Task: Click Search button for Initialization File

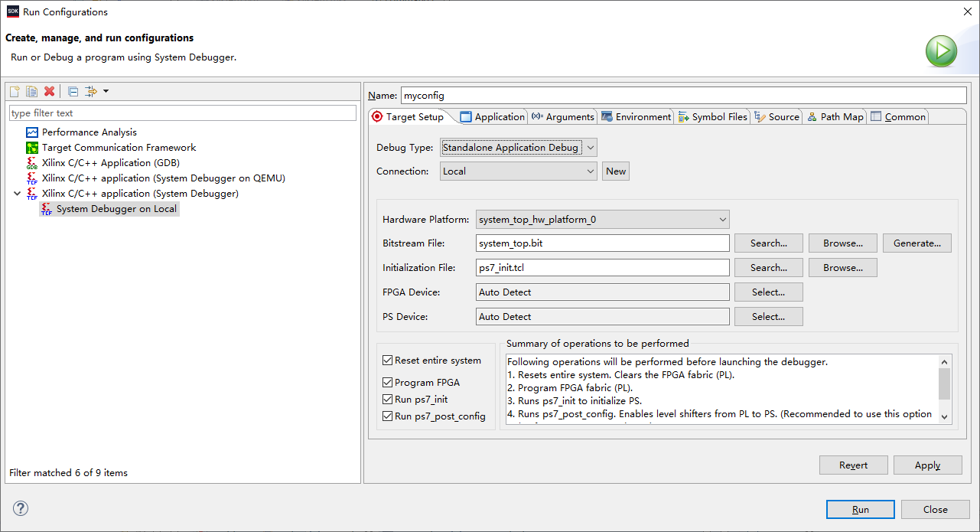Action: pos(769,268)
